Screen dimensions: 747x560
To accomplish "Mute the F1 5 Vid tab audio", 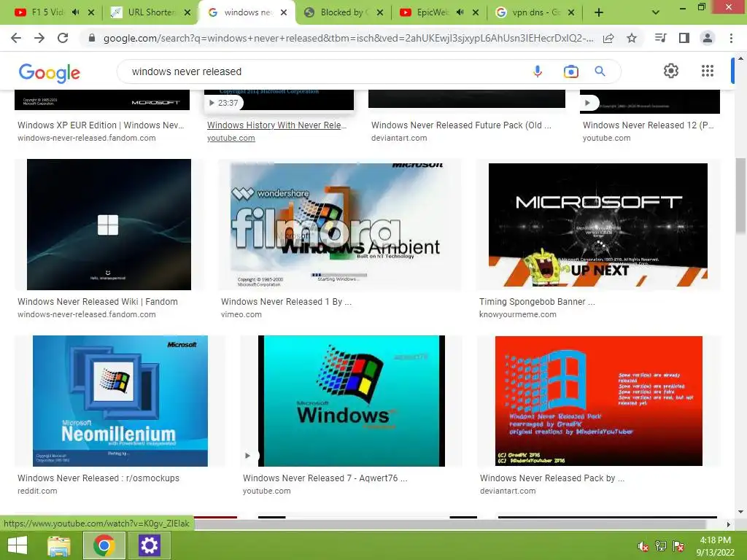I will (x=76, y=12).
